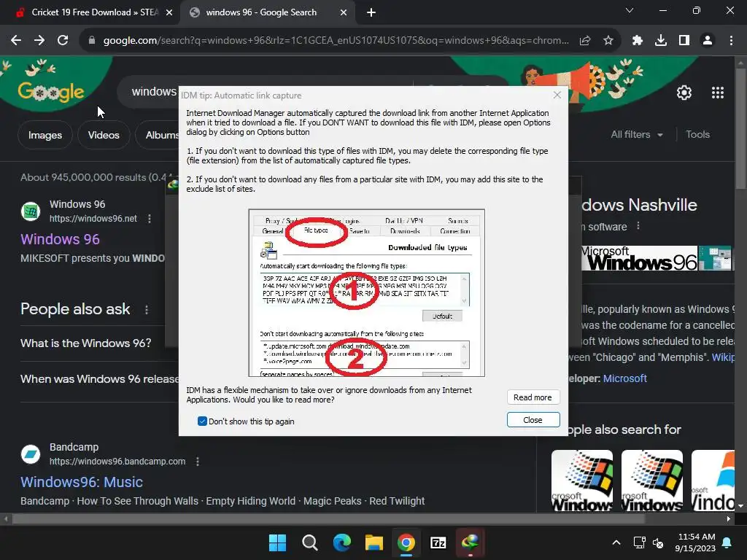Screen dimensions: 747x560
Task: Open second also-search-for Windows thumbnail
Action: click(651, 481)
